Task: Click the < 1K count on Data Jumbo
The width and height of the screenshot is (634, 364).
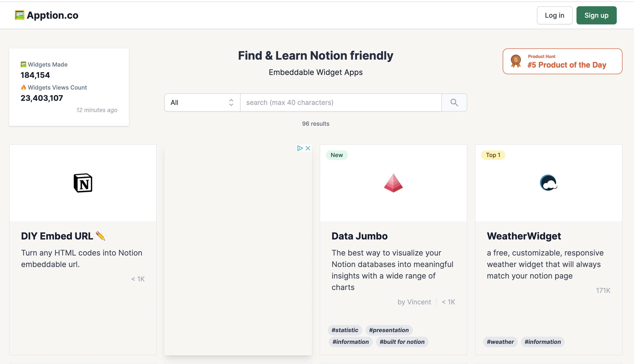Action: click(449, 302)
